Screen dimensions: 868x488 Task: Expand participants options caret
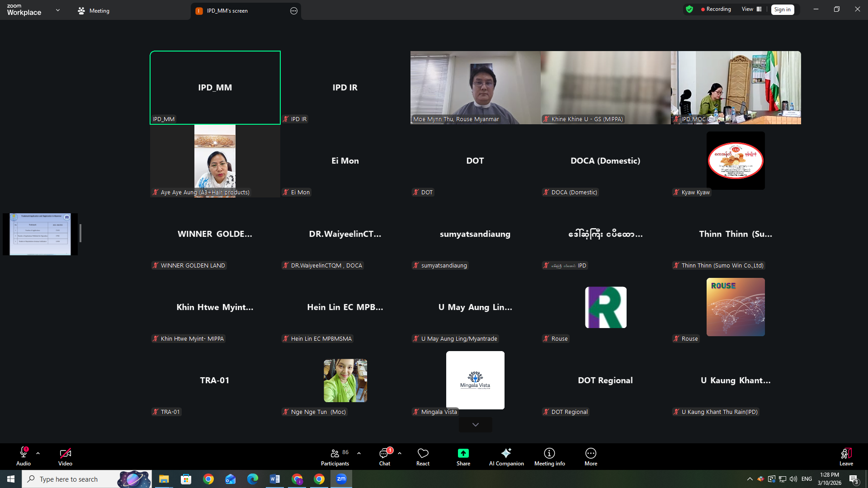[x=359, y=453]
